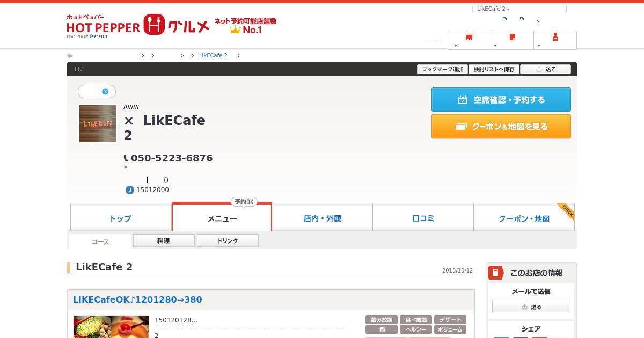The height and width of the screenshot is (338, 644).
Task: Open the red saved-list note icon menu
Action: pyautogui.click(x=513, y=37)
